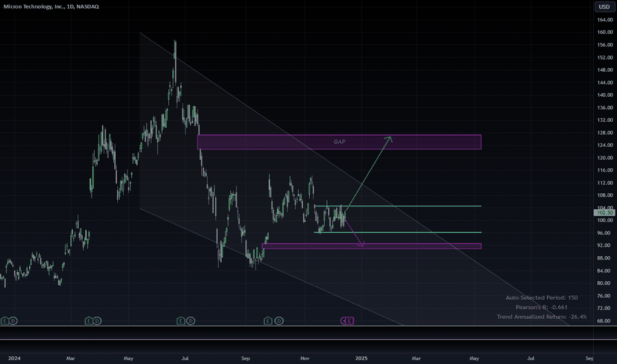Click the earnings E marker from late June
617x364 pixels.
point(181,321)
